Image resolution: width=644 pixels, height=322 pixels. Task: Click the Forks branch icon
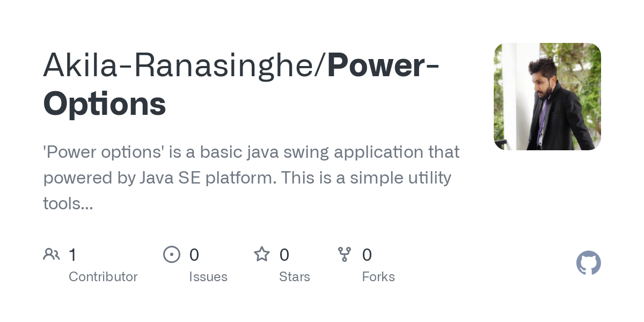point(344,254)
